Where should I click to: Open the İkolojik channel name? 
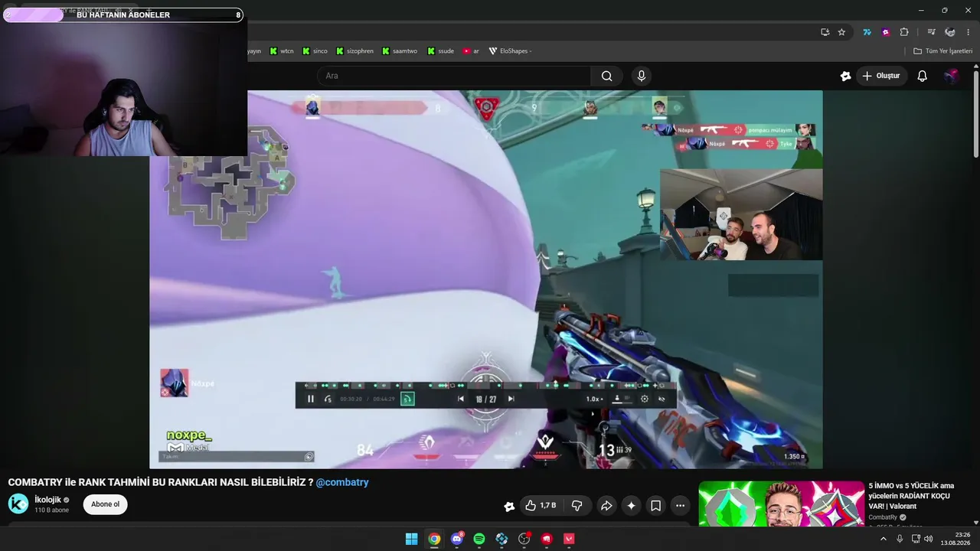coord(47,500)
